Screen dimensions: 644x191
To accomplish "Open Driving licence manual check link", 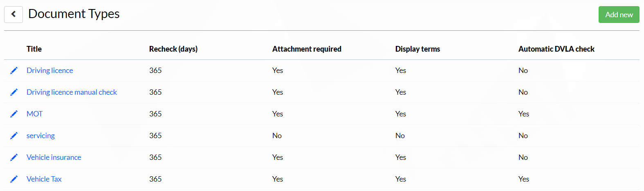I will coord(72,92).
